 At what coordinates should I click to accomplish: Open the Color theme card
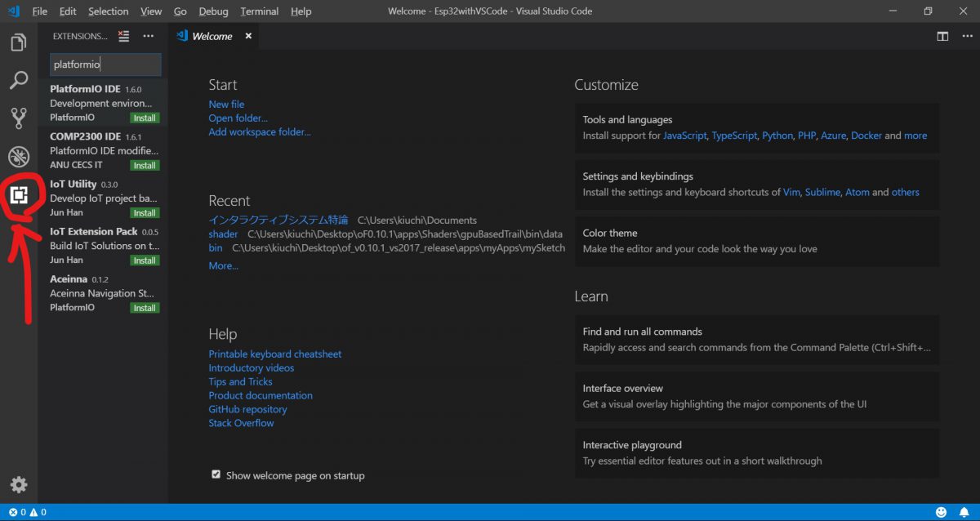coord(757,241)
